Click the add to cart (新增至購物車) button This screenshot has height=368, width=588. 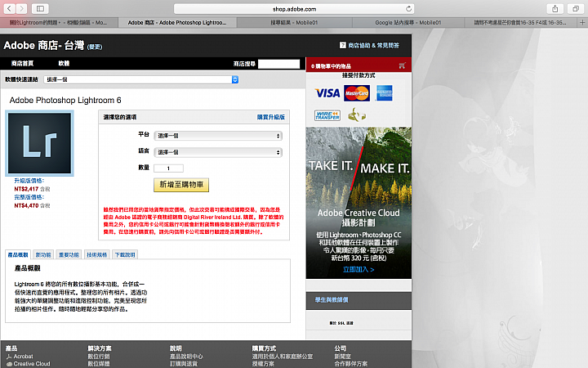point(181,185)
